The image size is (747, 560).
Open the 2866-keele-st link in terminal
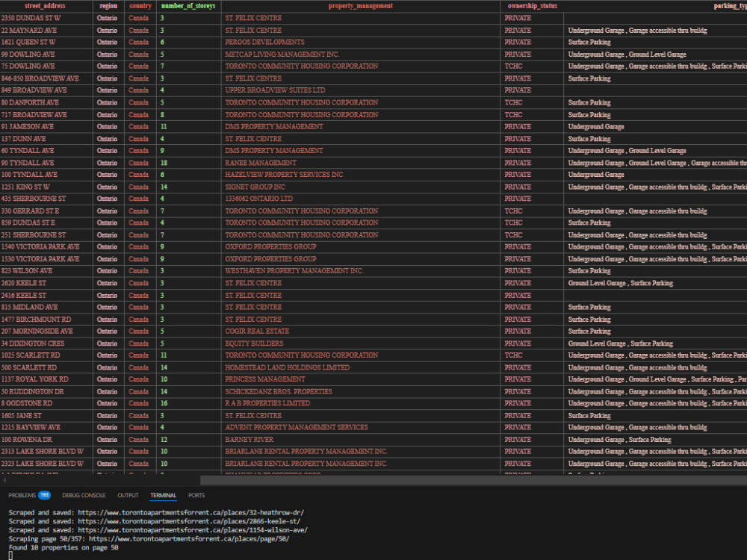tap(189, 521)
